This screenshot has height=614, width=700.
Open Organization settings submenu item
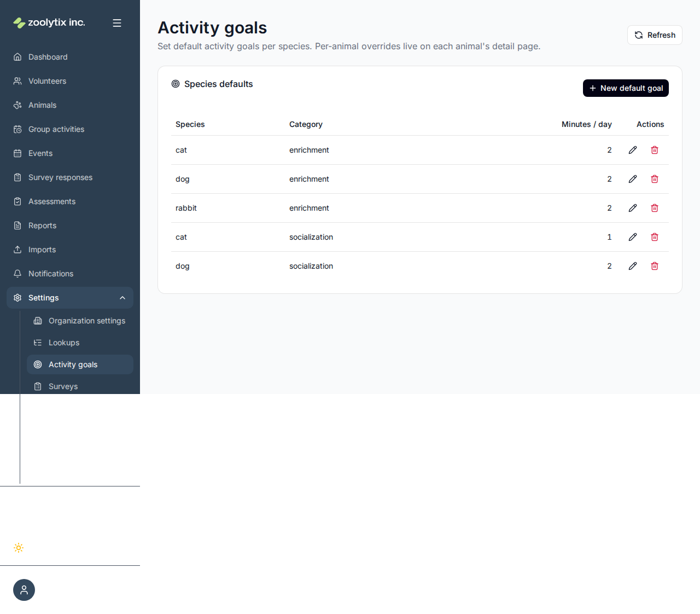80,321
